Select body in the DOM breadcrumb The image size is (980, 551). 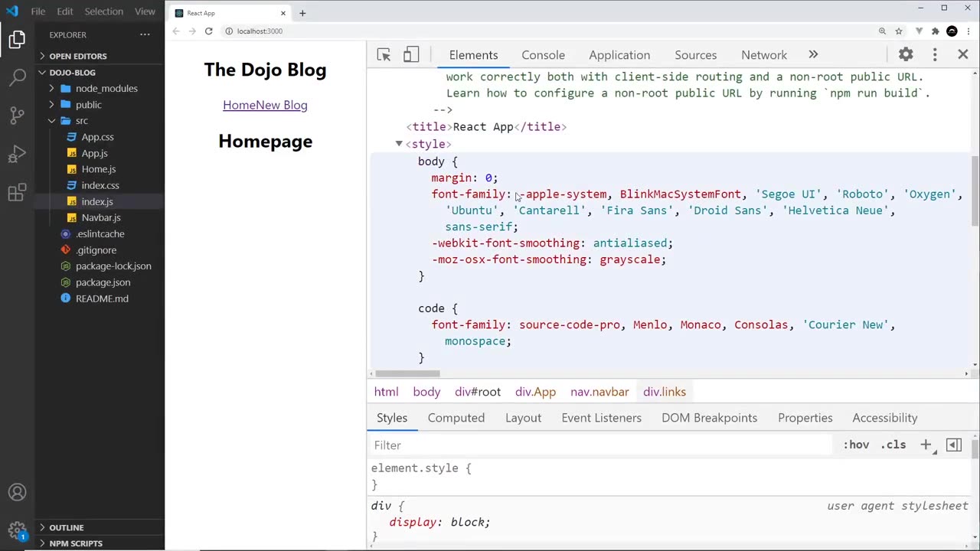426,392
